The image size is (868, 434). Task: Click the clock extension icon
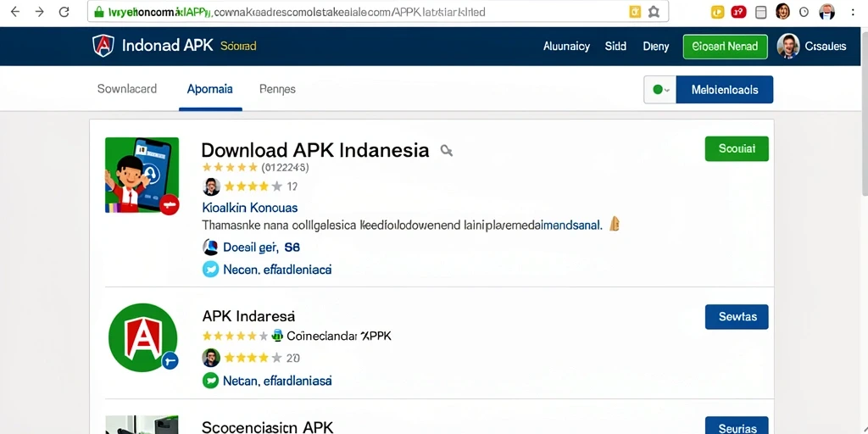pyautogui.click(x=804, y=12)
